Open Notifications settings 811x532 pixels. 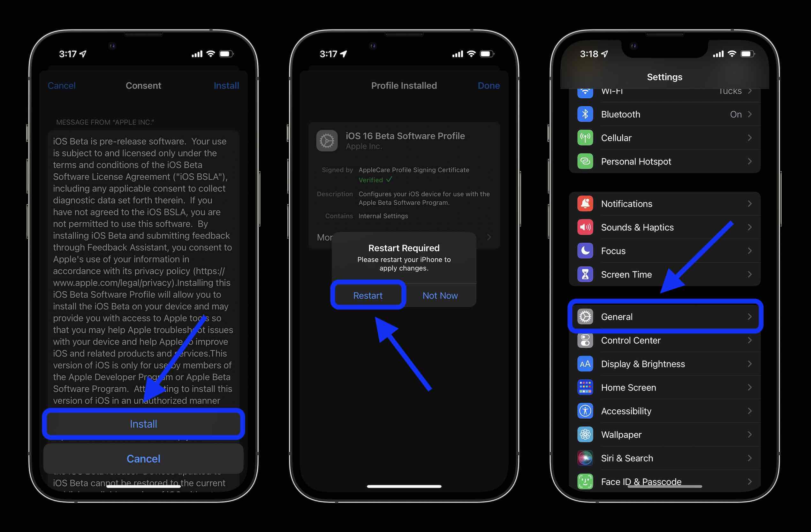click(x=664, y=203)
